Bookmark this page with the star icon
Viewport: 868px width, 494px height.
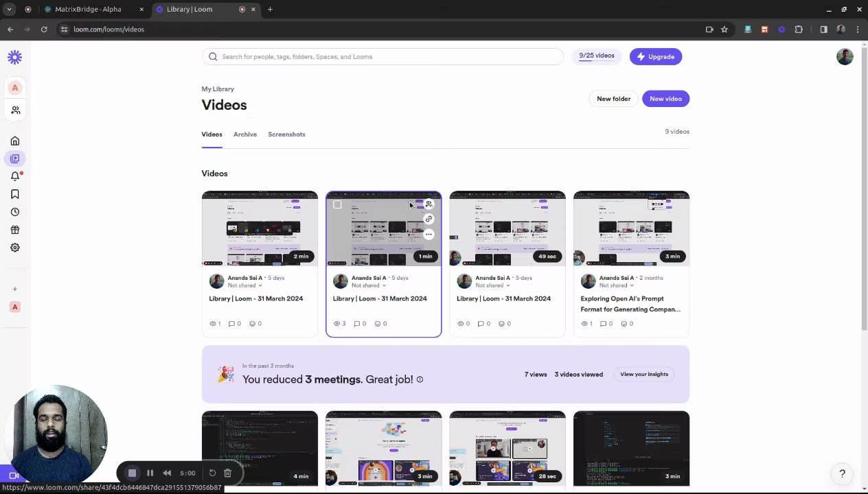coord(724,30)
